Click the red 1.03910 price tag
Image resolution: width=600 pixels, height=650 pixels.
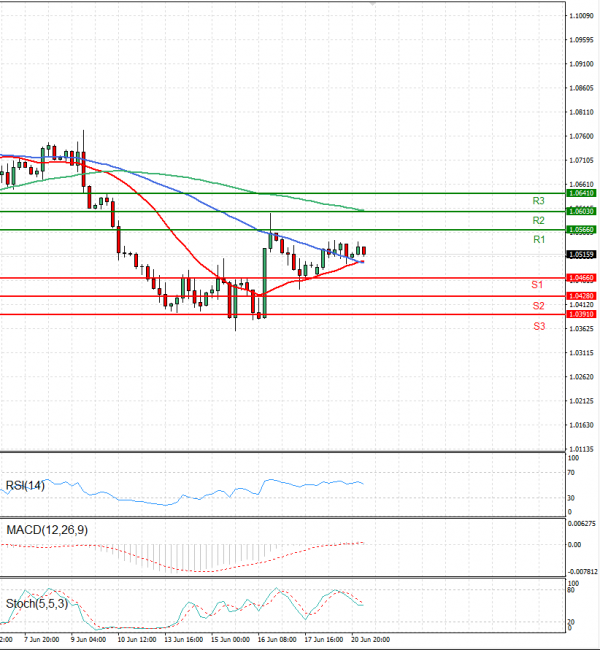[581, 314]
